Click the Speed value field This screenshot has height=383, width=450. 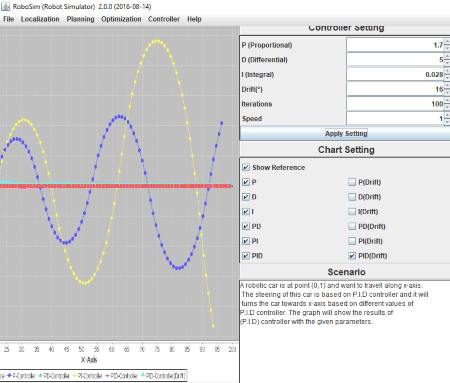395,118
